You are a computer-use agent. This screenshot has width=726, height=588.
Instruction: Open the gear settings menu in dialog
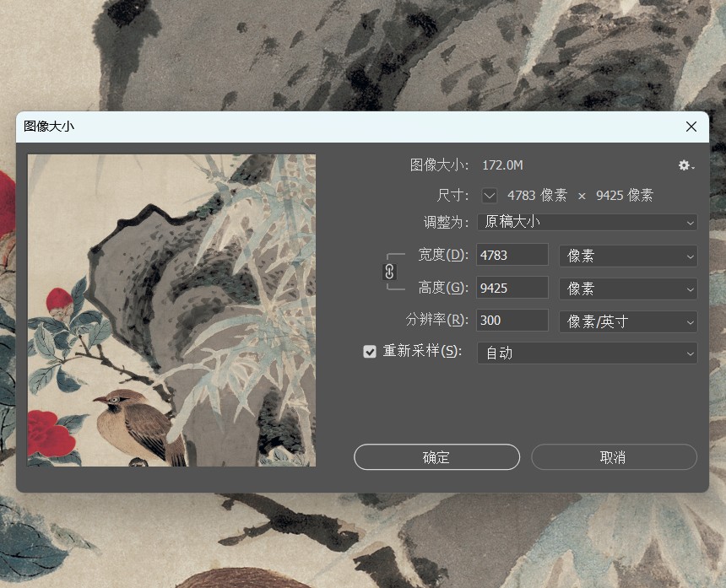tap(686, 165)
